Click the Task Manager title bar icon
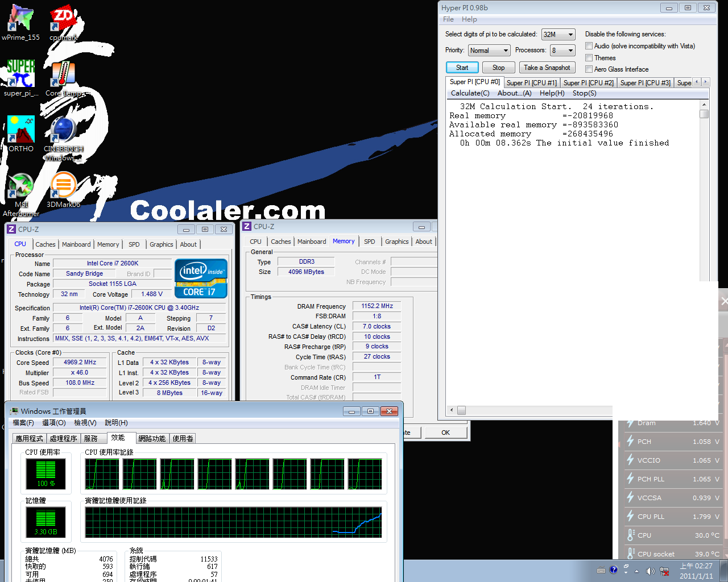The height and width of the screenshot is (582, 728). pyautogui.click(x=14, y=411)
